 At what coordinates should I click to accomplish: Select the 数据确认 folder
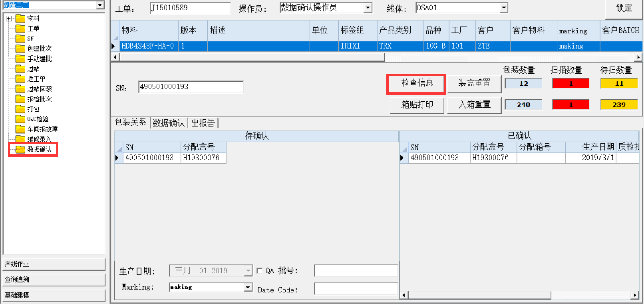39,150
